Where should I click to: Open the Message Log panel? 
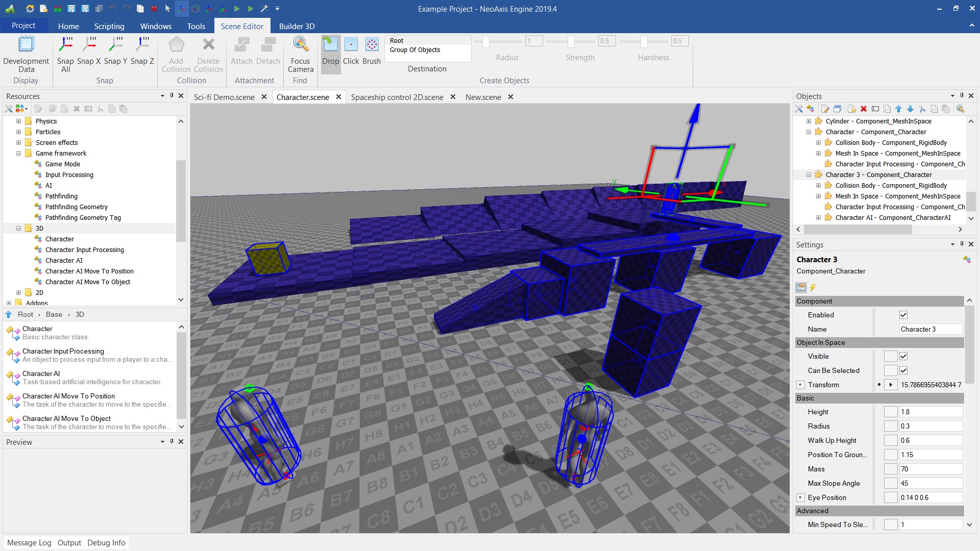point(29,542)
